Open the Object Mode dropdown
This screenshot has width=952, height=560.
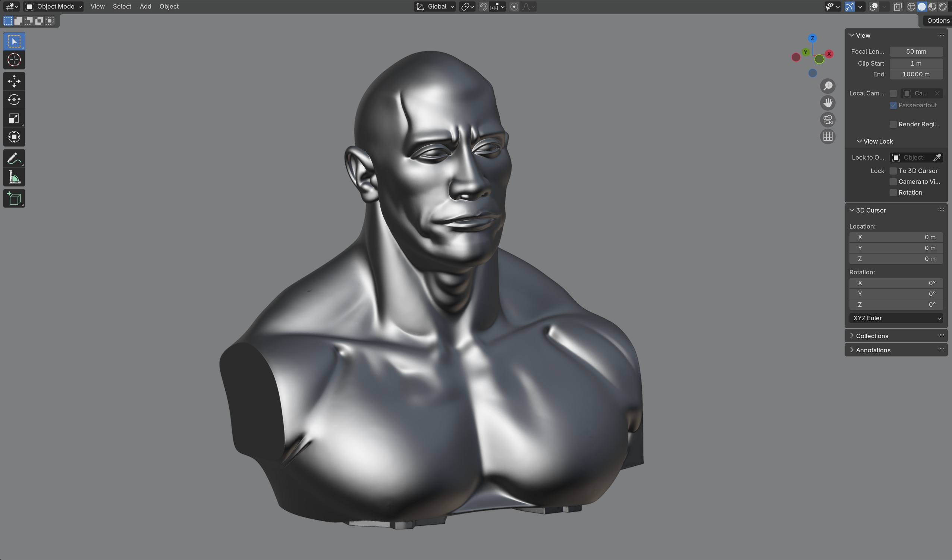(54, 6)
